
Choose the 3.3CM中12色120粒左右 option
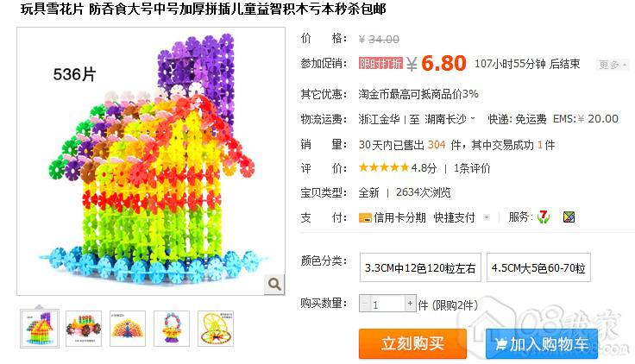pos(420,267)
